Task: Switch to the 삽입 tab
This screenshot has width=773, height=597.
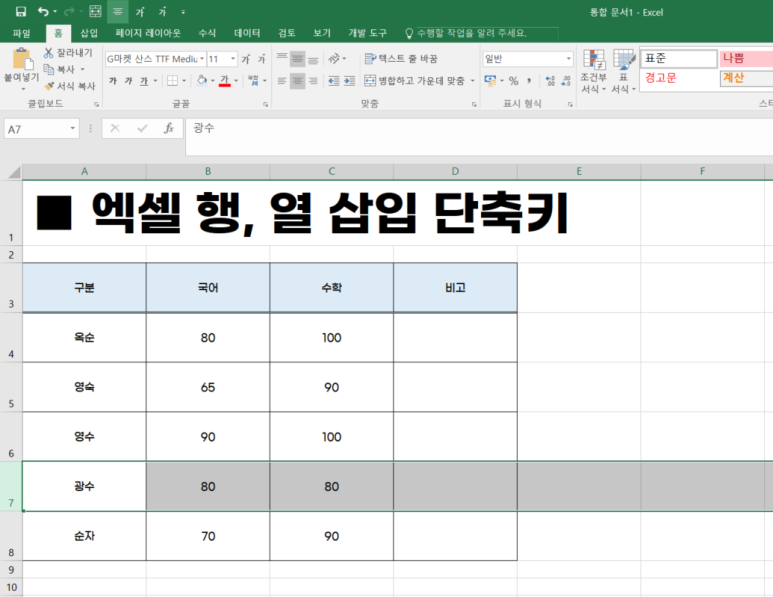Action: tap(89, 33)
